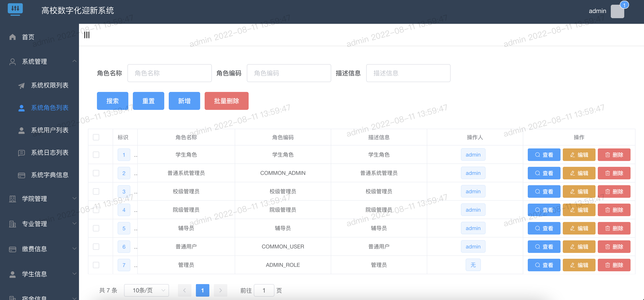Click 编辑 on the COMMON_USER row
The height and width of the screenshot is (300, 644).
pyautogui.click(x=579, y=247)
